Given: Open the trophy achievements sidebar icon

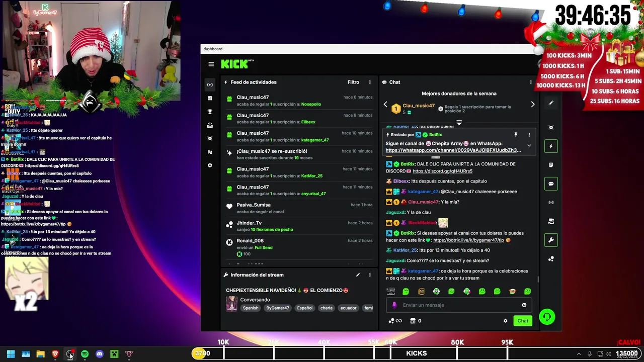Looking at the screenshot, I should pyautogui.click(x=210, y=112).
